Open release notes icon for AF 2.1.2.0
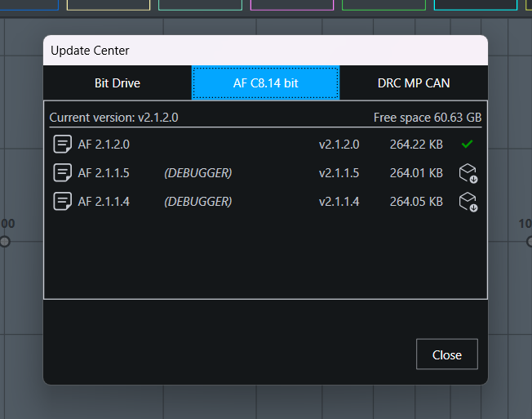The width and height of the screenshot is (532, 419). tap(62, 145)
